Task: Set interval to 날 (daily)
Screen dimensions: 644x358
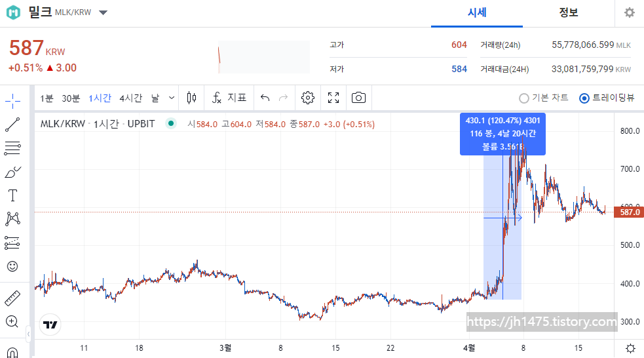Action: point(155,98)
